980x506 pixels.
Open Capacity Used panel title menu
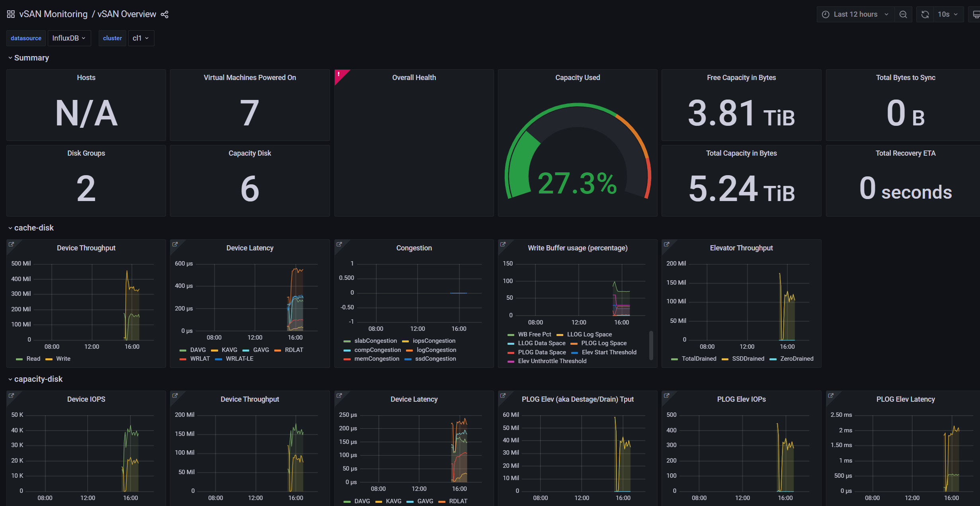577,78
